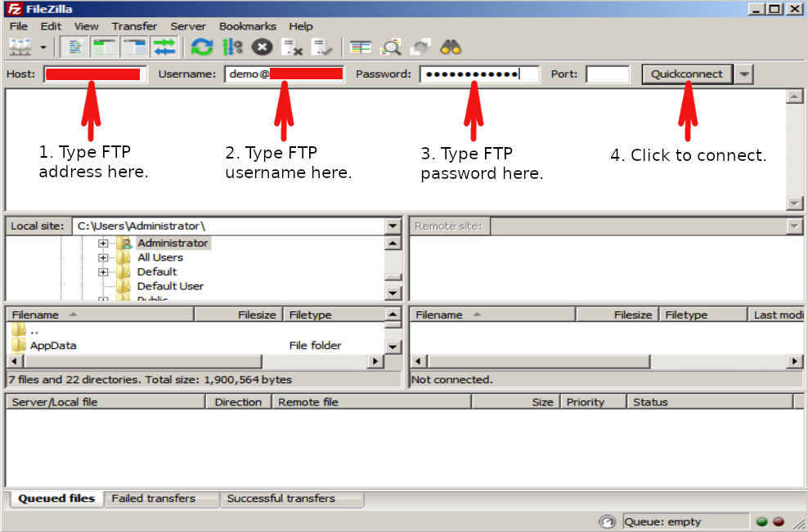The height and width of the screenshot is (532, 808).
Task: Switch to the Successful transfers tab
Action: (x=292, y=498)
